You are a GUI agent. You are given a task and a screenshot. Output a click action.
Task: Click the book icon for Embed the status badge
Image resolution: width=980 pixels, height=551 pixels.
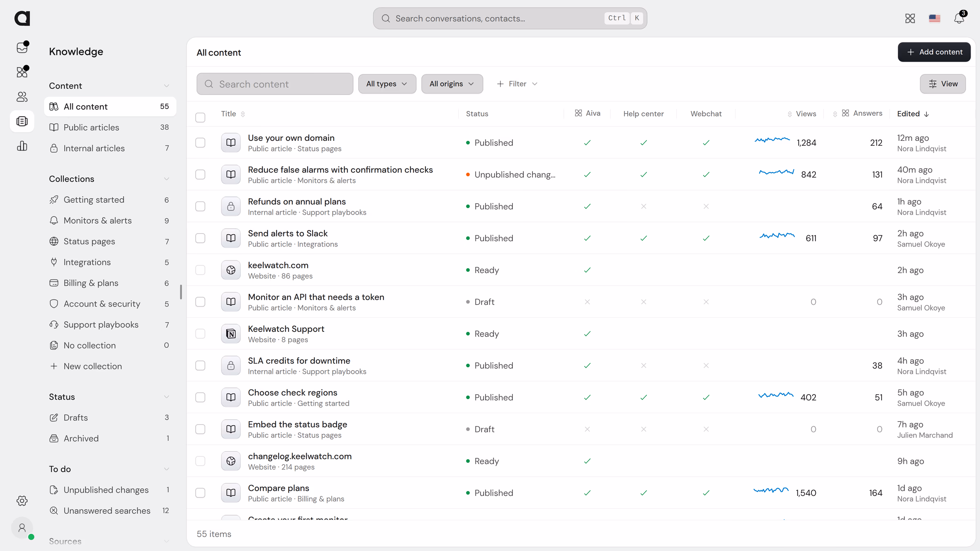point(231,429)
